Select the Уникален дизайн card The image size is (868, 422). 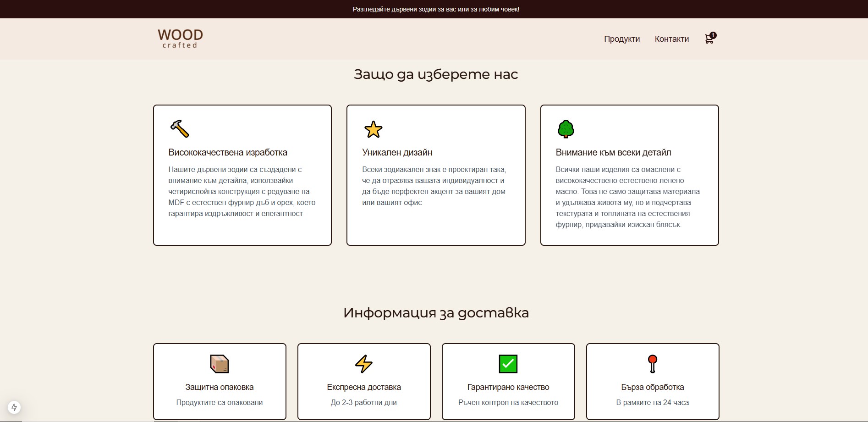(x=436, y=175)
